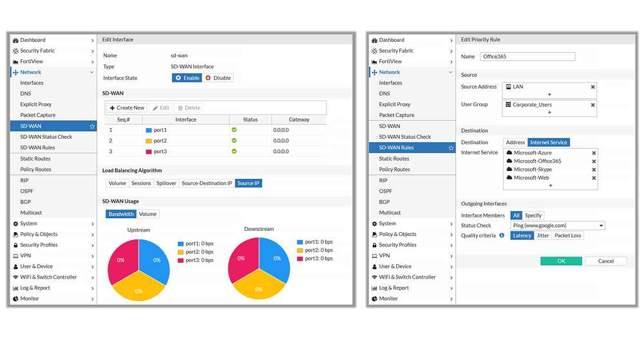This screenshot has height=339, width=644.
Task: Click FortiView chart icon in left panel
Action: click(15, 62)
